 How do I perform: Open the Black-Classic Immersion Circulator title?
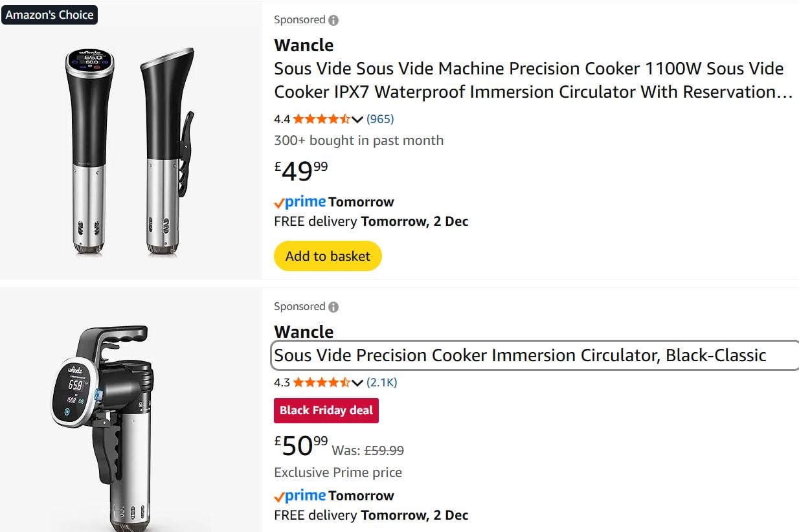tap(520, 355)
